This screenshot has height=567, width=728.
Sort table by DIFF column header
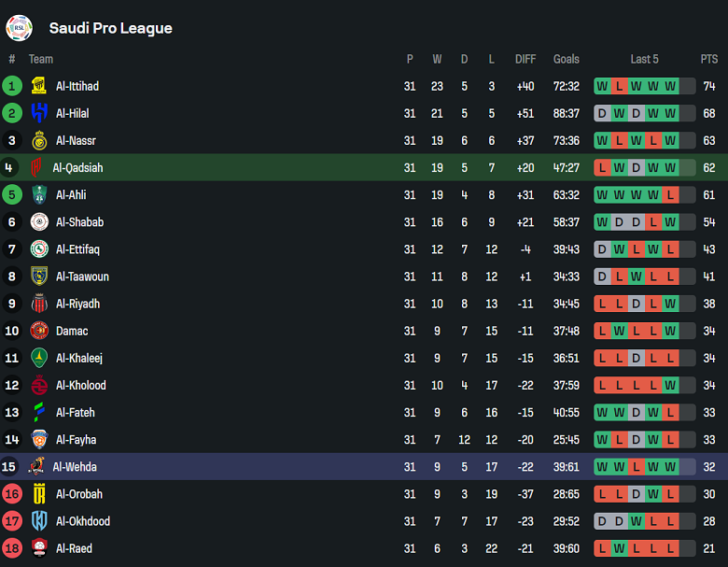[x=525, y=59]
